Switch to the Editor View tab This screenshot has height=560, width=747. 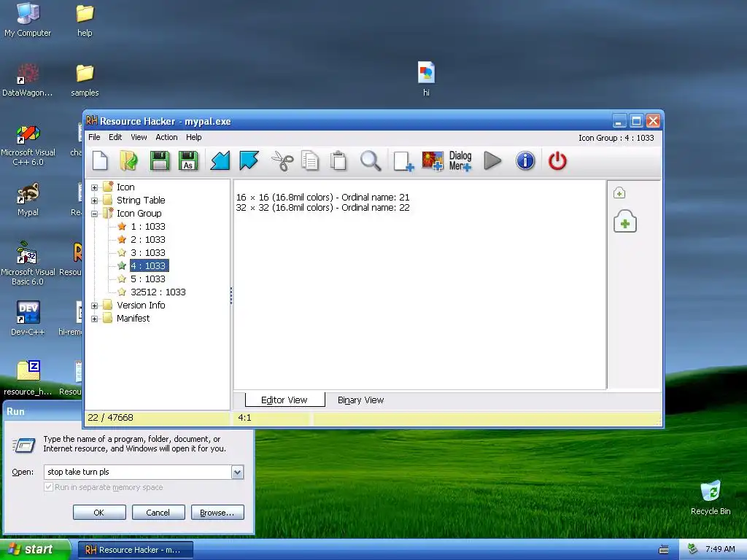click(285, 400)
